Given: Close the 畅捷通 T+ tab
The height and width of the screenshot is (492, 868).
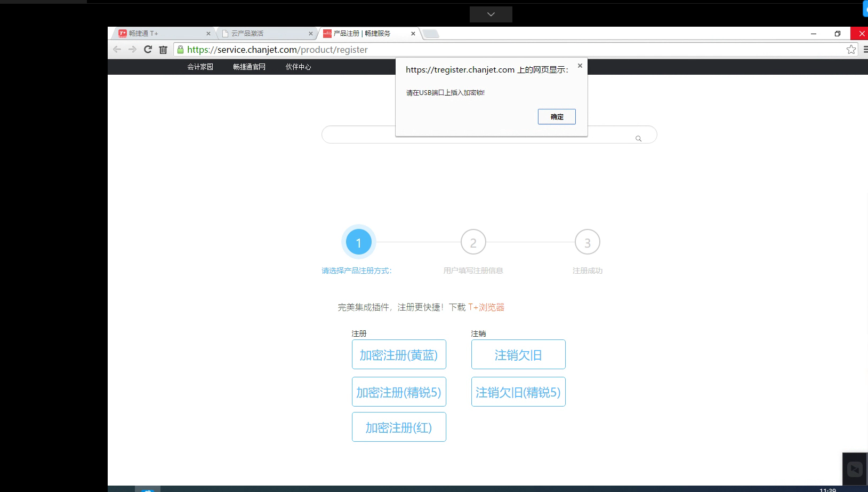Looking at the screenshot, I should 208,34.
